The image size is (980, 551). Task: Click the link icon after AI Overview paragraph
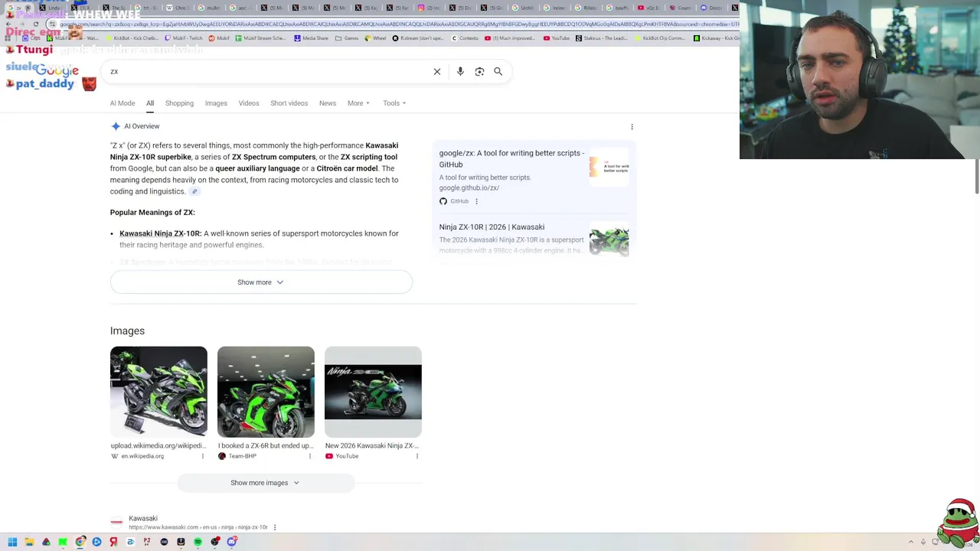point(194,191)
